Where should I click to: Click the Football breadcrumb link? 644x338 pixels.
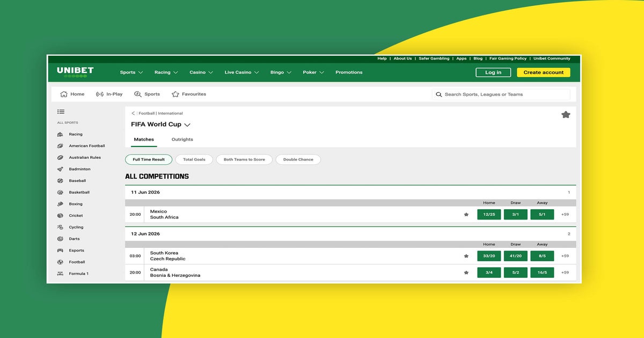pyautogui.click(x=147, y=113)
